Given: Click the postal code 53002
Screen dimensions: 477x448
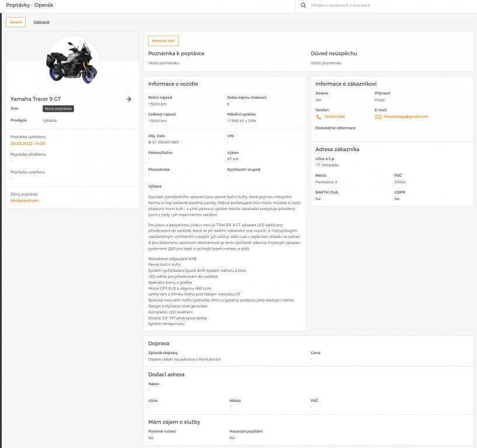Looking at the screenshot, I should point(400,182).
